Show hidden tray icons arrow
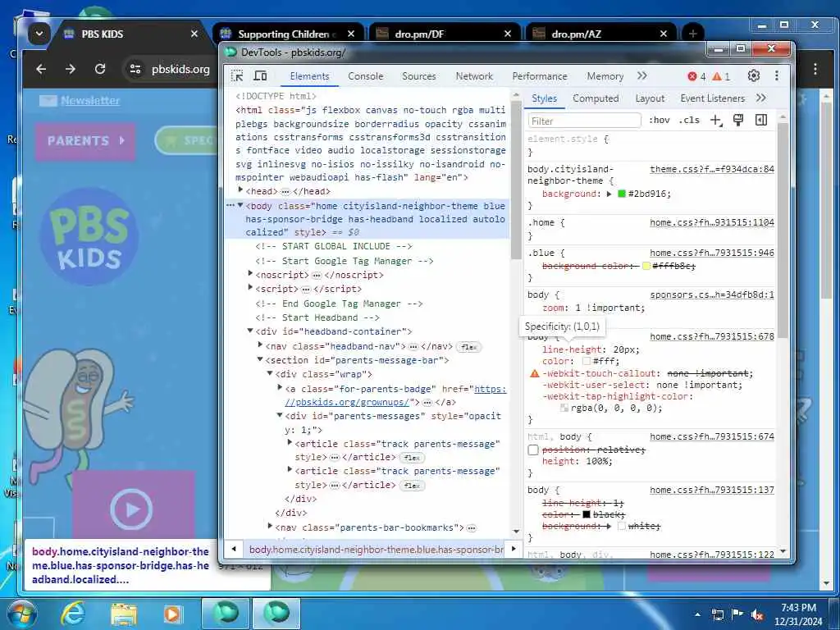The width and height of the screenshot is (840, 630). 697,614
